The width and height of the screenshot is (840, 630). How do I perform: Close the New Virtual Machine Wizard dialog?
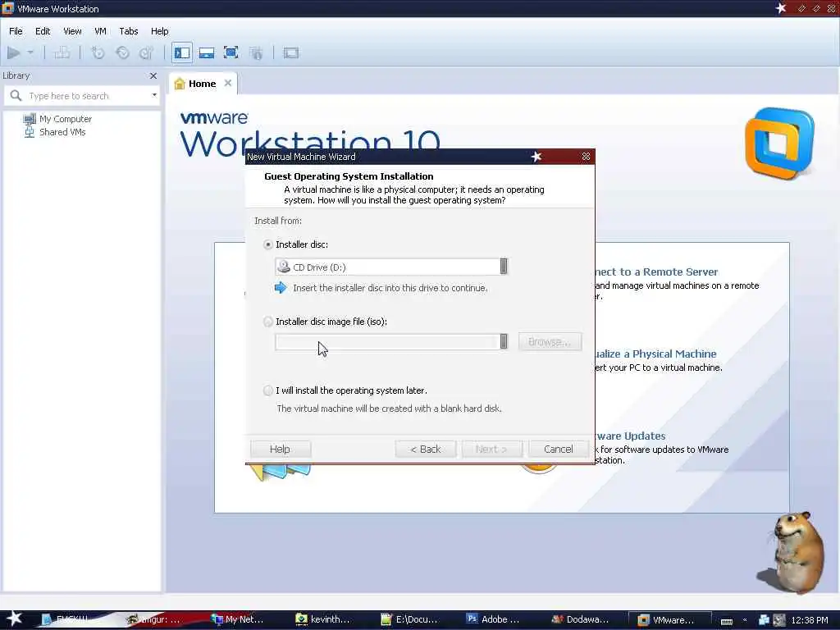pos(586,157)
